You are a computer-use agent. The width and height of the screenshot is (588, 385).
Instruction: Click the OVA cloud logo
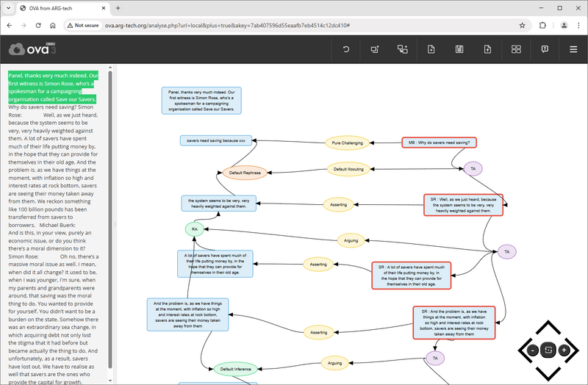[x=32, y=49]
